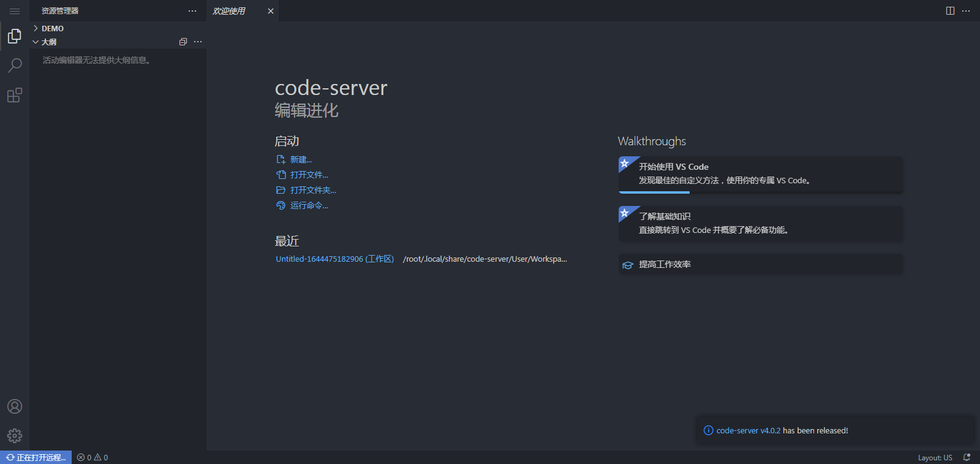Image resolution: width=980 pixels, height=464 pixels.
Task: Open the Accounts menu
Action: (x=15, y=406)
